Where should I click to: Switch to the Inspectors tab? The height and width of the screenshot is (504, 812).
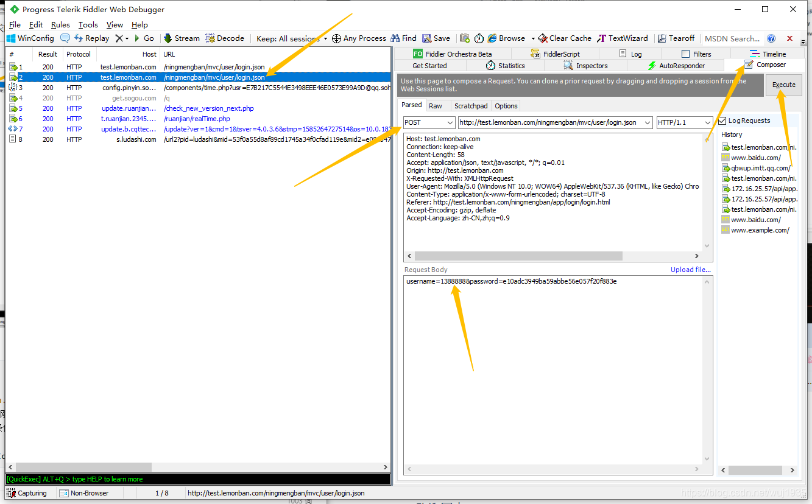pos(585,66)
